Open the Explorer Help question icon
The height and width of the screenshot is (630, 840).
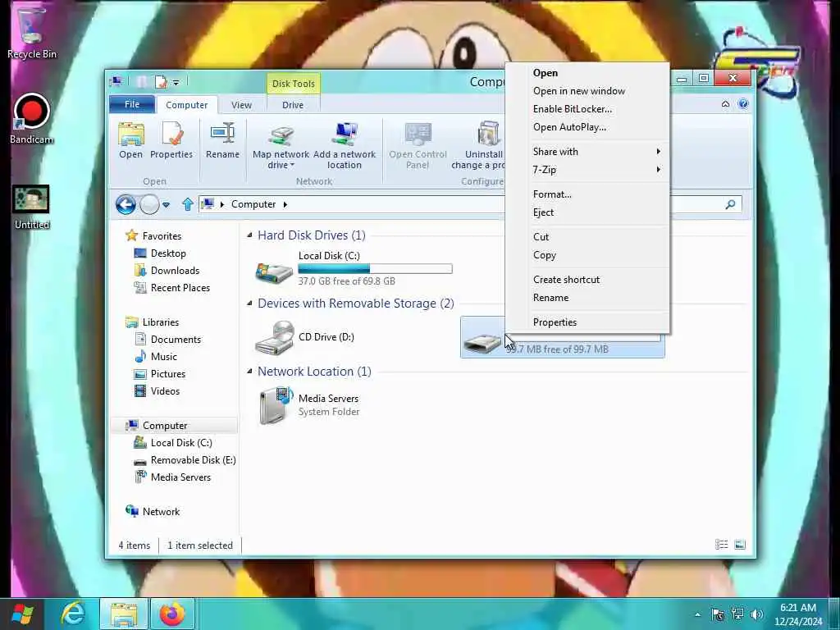[x=743, y=104]
